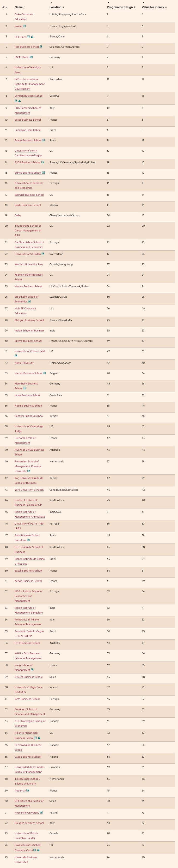Sort rows by Value for money

click(x=154, y=7)
